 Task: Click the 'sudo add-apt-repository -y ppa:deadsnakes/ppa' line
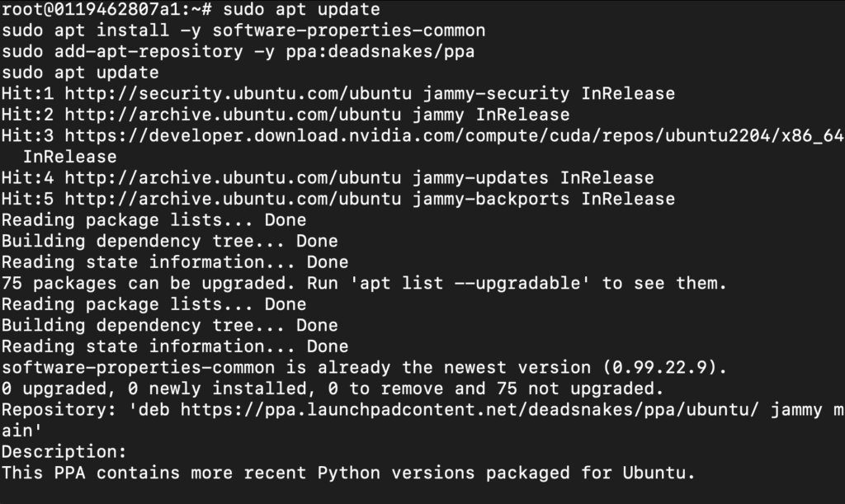[238, 51]
